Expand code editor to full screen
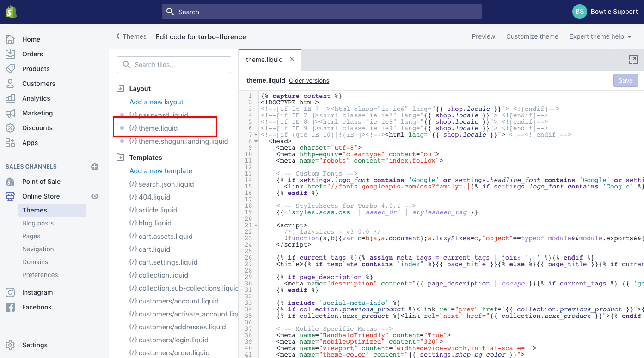The height and width of the screenshot is (358, 644). coord(633,60)
